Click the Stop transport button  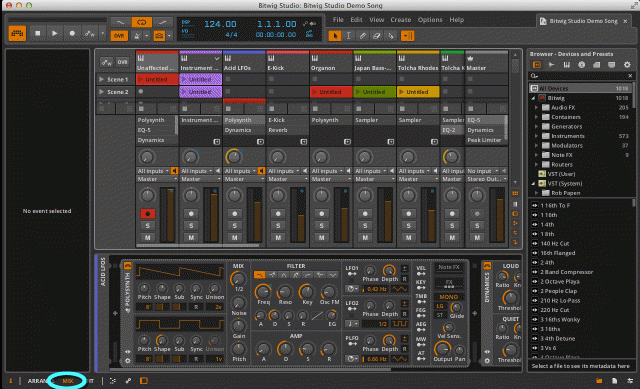point(38,34)
